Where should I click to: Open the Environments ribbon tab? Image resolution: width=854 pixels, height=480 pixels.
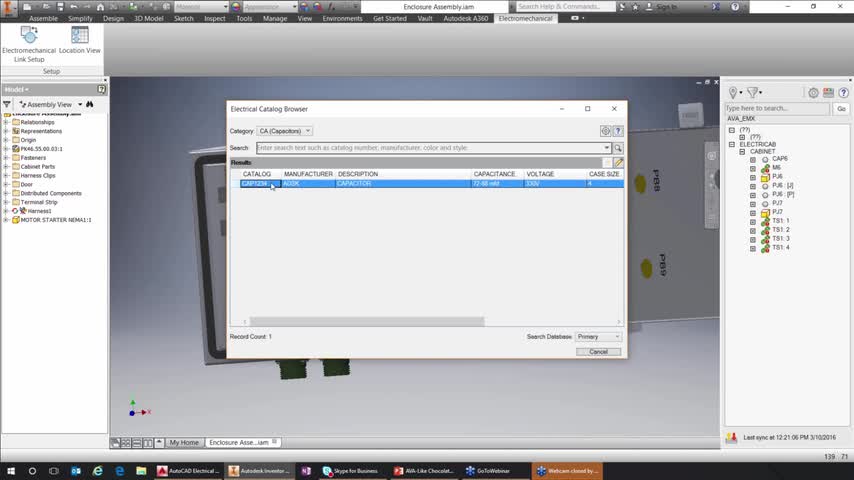pyautogui.click(x=342, y=19)
